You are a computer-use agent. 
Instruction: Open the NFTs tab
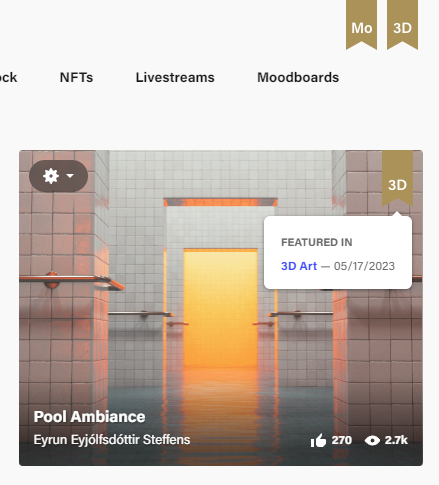(76, 77)
